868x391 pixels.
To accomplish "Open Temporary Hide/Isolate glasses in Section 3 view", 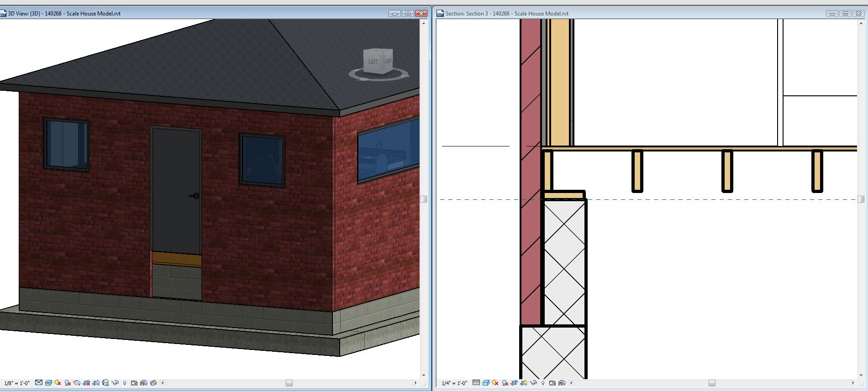I will pos(534,383).
